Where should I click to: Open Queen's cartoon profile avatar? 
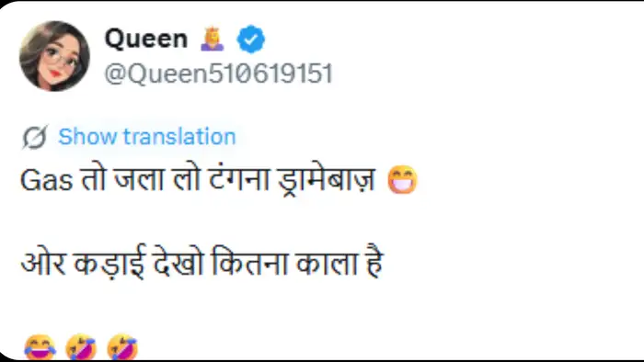(x=54, y=56)
